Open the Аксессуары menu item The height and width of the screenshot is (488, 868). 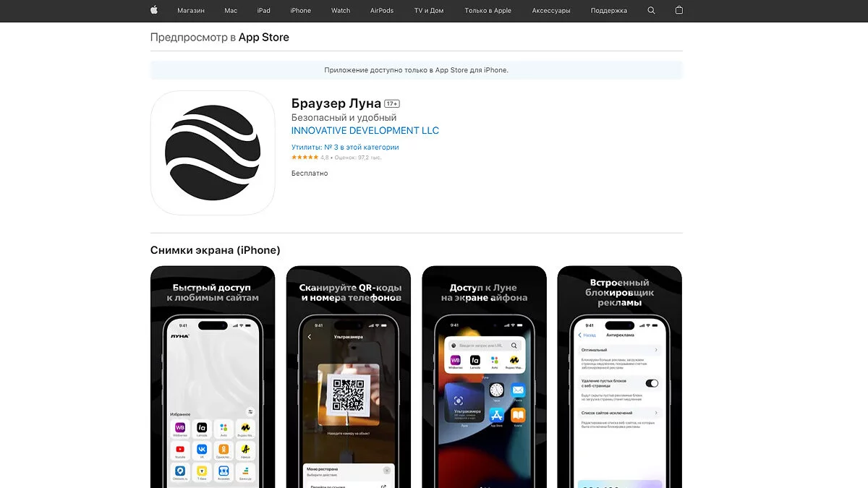(x=551, y=11)
